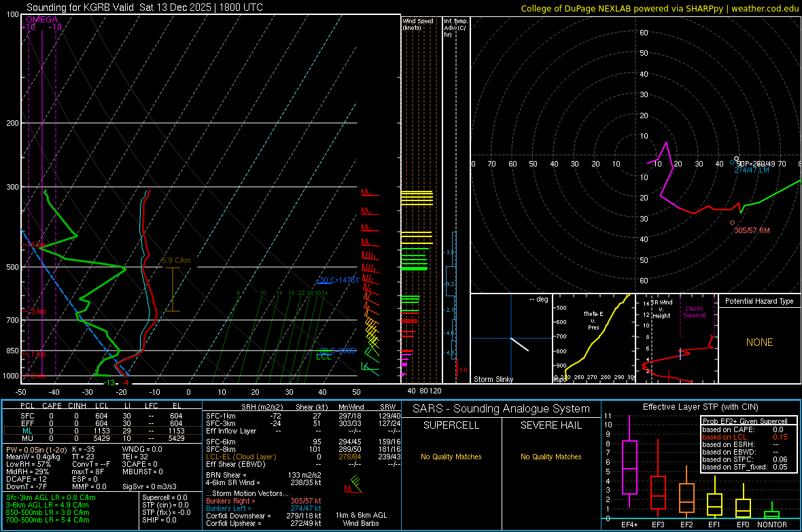Select the magenta EF4+ box plot
Screen dimensions: 802x532
tap(629, 467)
